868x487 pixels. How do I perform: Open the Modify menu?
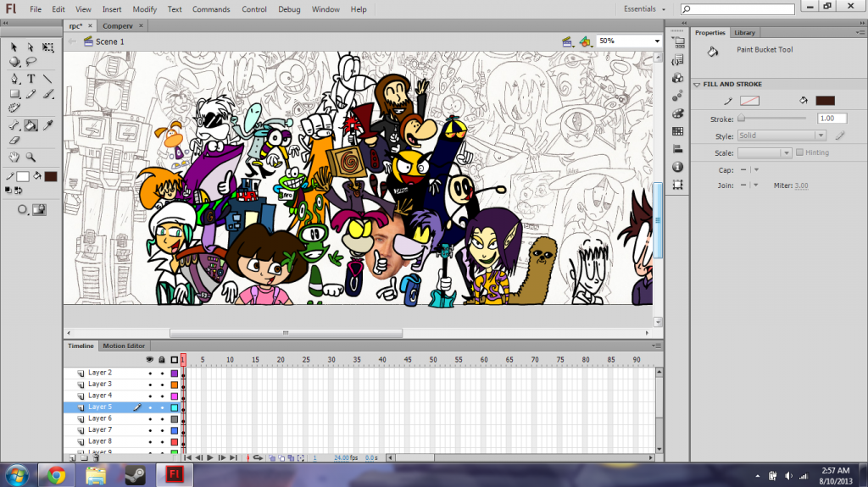click(144, 9)
